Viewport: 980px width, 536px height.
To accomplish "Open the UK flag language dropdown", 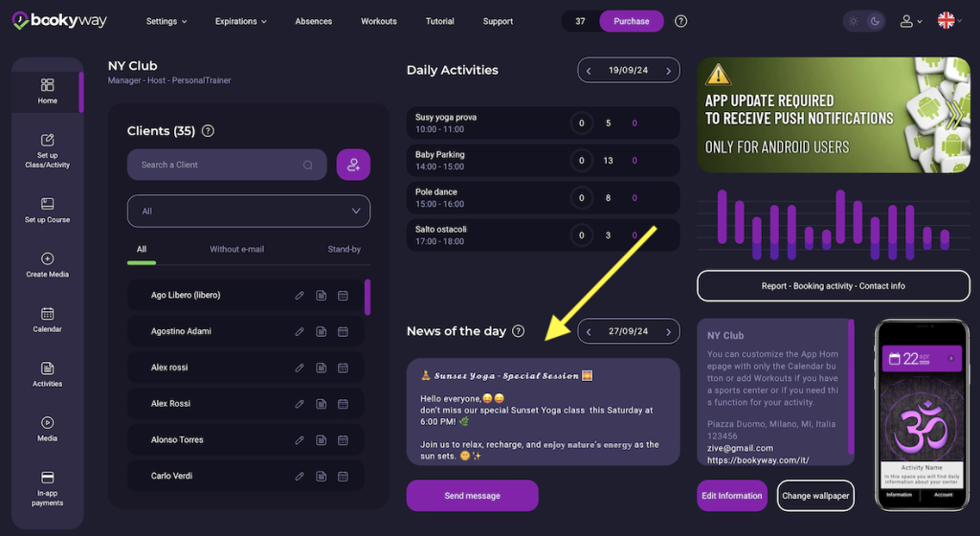I will (x=950, y=21).
